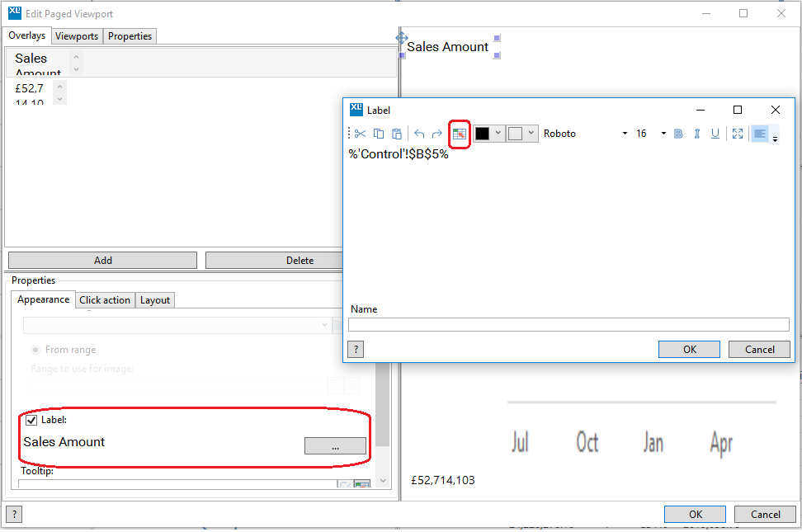This screenshot has height=532, width=802.
Task: Click the Add overlay button
Action: pos(102,261)
